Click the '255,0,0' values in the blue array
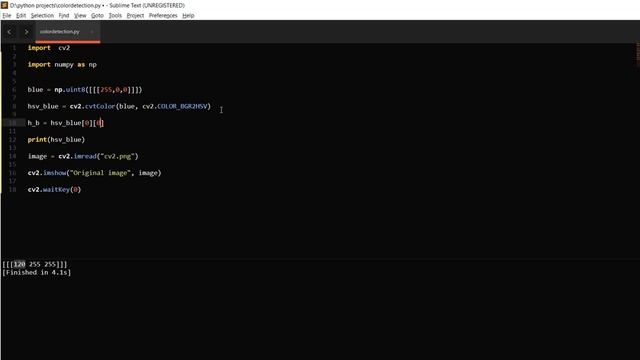 (114, 89)
